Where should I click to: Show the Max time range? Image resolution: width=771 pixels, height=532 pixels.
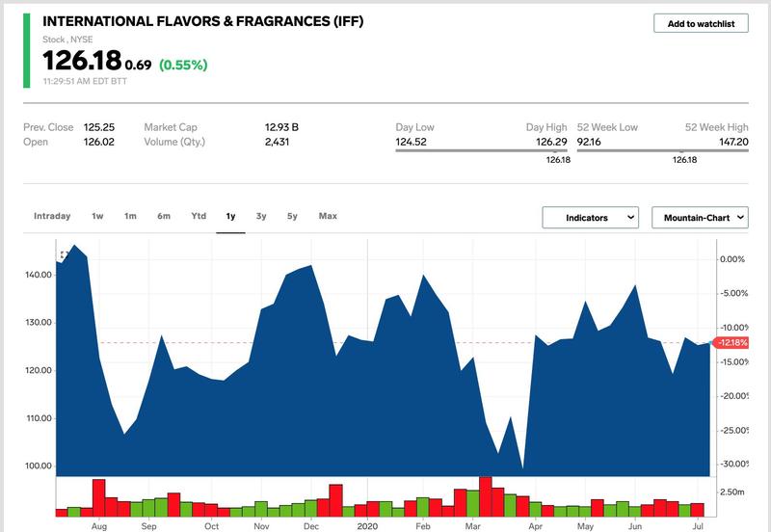pos(328,216)
